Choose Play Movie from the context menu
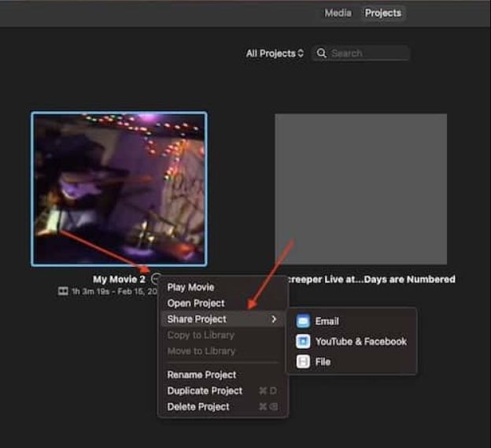Viewport: 491px width, 448px height. (x=223, y=287)
